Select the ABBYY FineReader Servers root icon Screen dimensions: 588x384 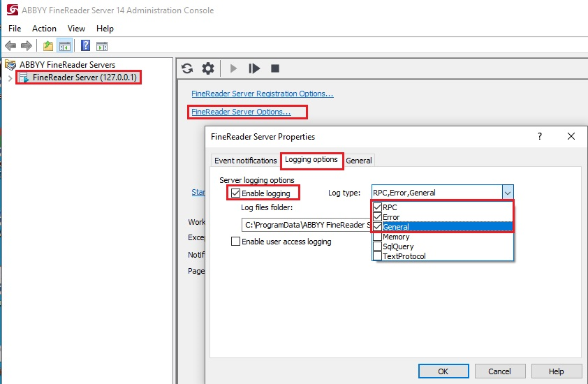10,64
